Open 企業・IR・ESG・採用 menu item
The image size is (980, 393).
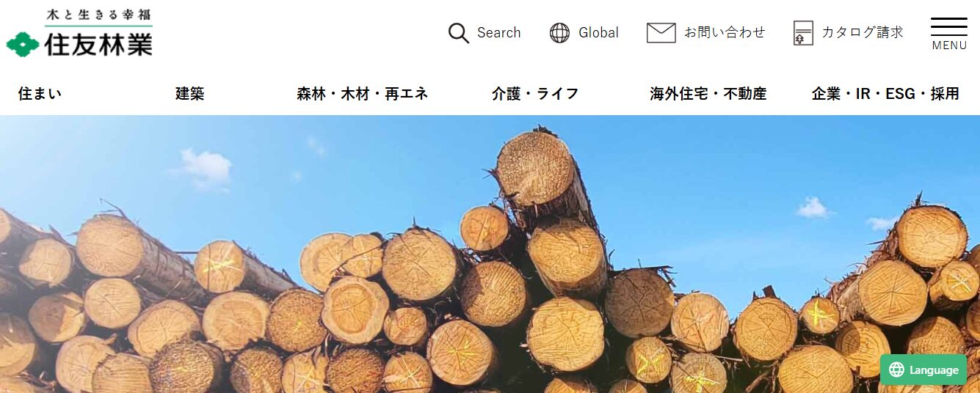(x=885, y=94)
